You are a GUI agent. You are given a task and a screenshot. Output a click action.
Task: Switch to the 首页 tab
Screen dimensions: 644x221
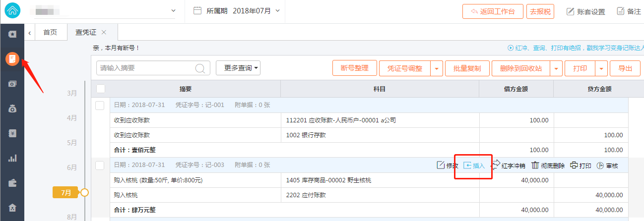[50, 32]
